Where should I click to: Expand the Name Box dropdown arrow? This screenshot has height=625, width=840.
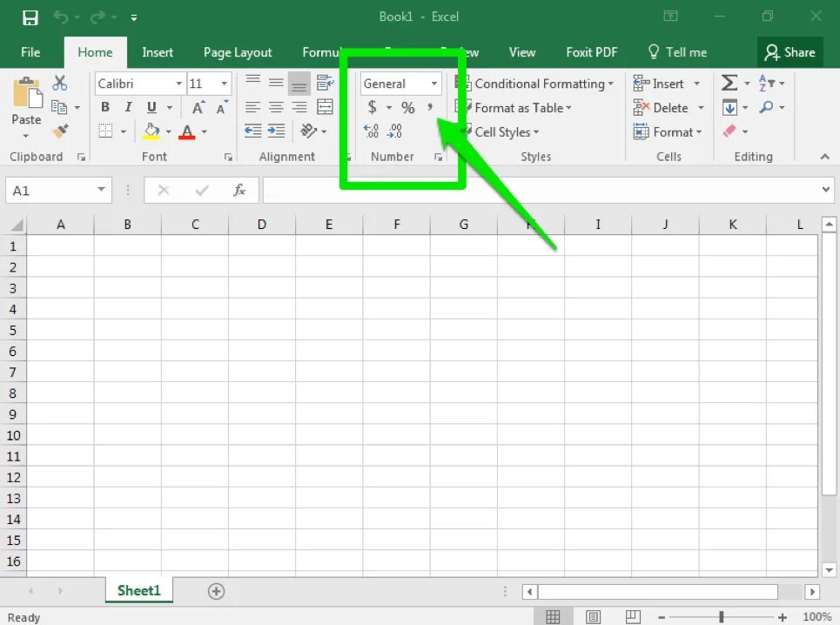tap(101, 190)
